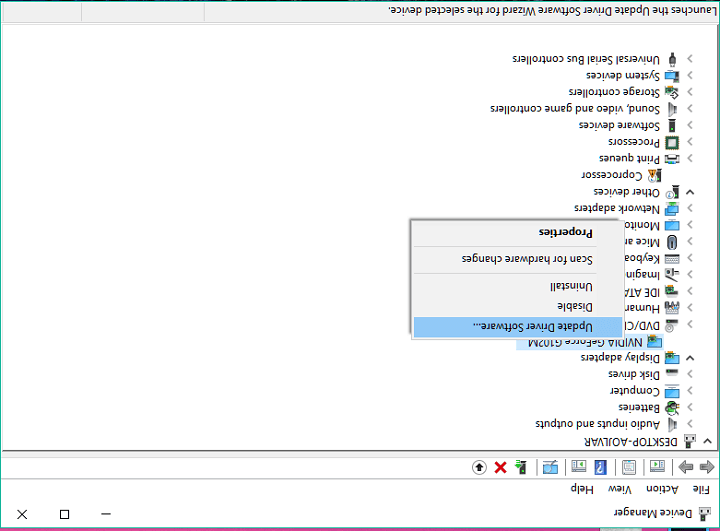The width and height of the screenshot is (720, 531).
Task: Minimize the Device Manager window
Action: 106,514
